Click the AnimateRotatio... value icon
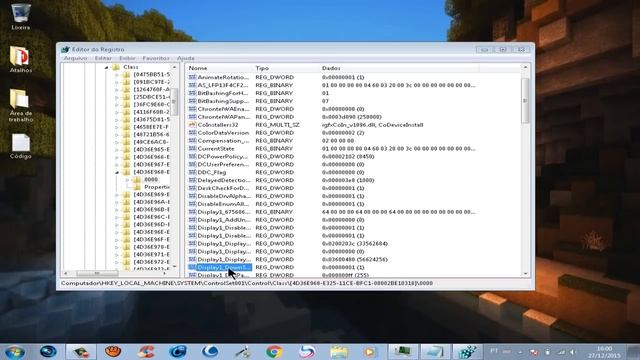The image size is (640, 360). pyautogui.click(x=192, y=77)
